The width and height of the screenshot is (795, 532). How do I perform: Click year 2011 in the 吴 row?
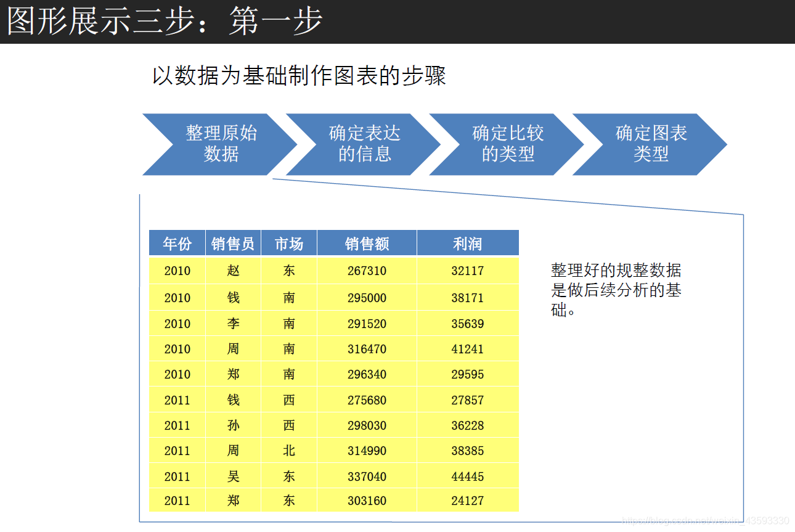tap(177, 477)
